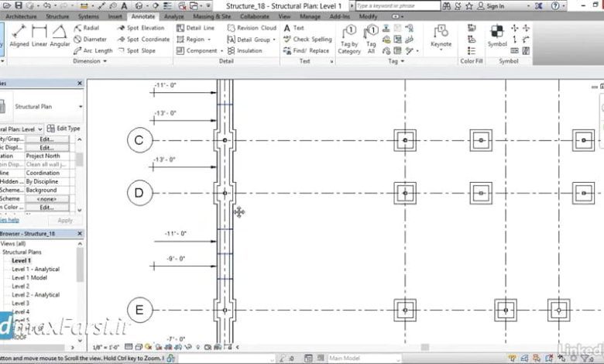Close the Project Browser panel
Screen dimensions: 604x364
[x=80, y=234]
